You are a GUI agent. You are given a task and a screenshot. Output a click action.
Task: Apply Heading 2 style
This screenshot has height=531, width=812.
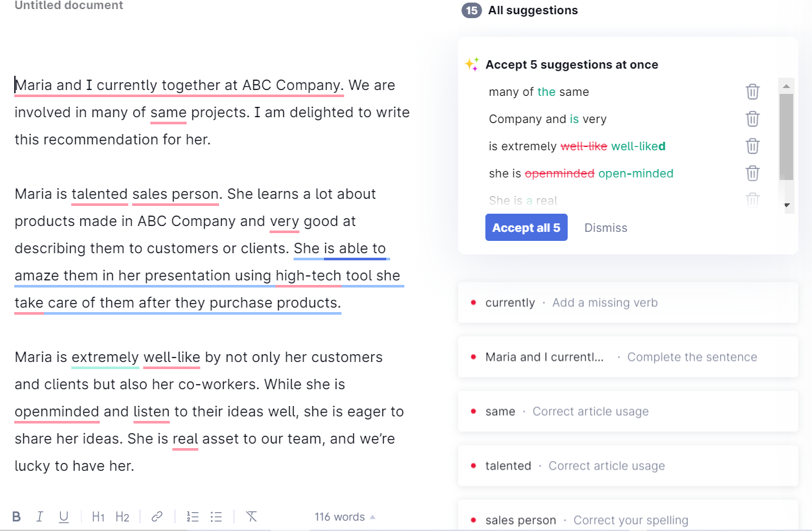122,516
